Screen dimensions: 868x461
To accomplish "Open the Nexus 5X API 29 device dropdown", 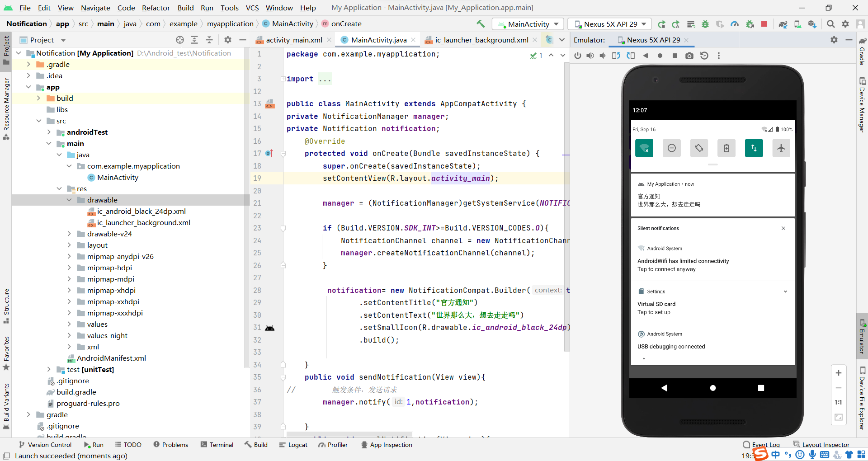I will click(x=609, y=24).
